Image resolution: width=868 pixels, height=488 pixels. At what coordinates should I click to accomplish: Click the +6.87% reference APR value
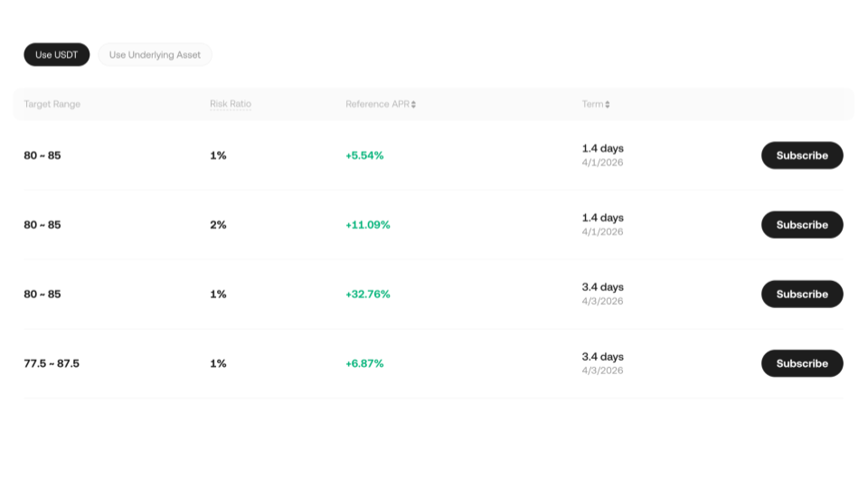tap(364, 363)
